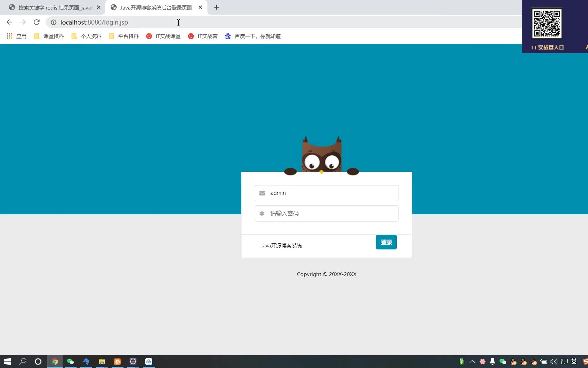Click the green USB eject tray icon
The height and width of the screenshot is (368, 588).
click(x=461, y=362)
